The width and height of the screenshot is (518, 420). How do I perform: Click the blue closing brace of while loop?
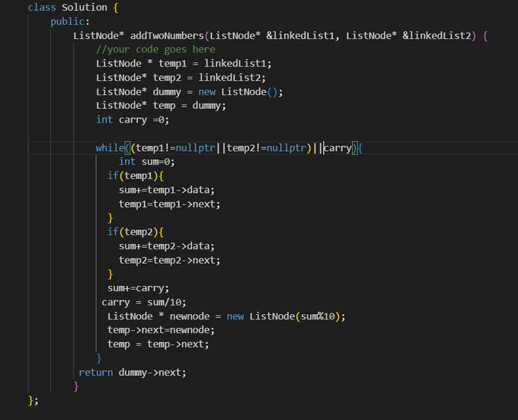click(x=99, y=358)
